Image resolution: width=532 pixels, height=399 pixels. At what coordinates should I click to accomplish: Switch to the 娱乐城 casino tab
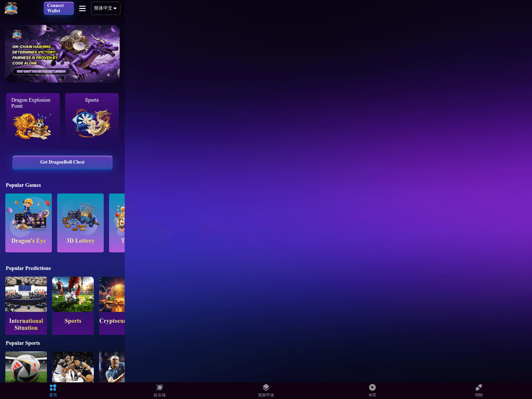point(160,391)
